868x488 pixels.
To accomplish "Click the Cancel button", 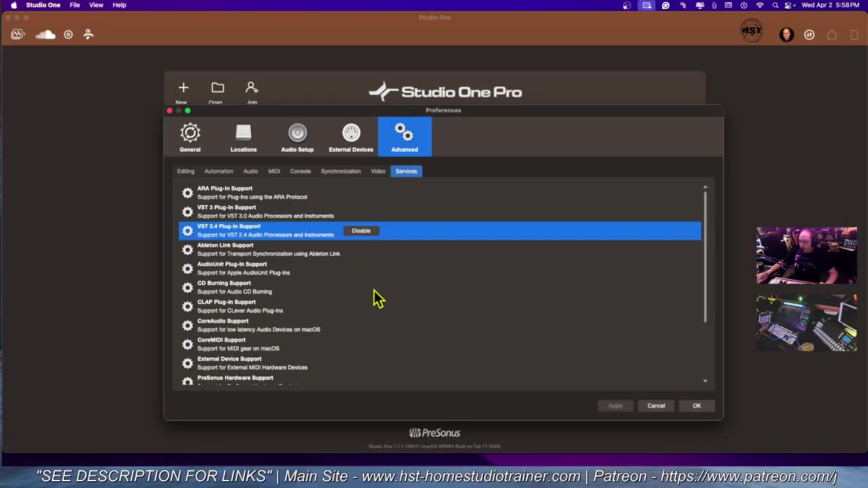I will [656, 406].
